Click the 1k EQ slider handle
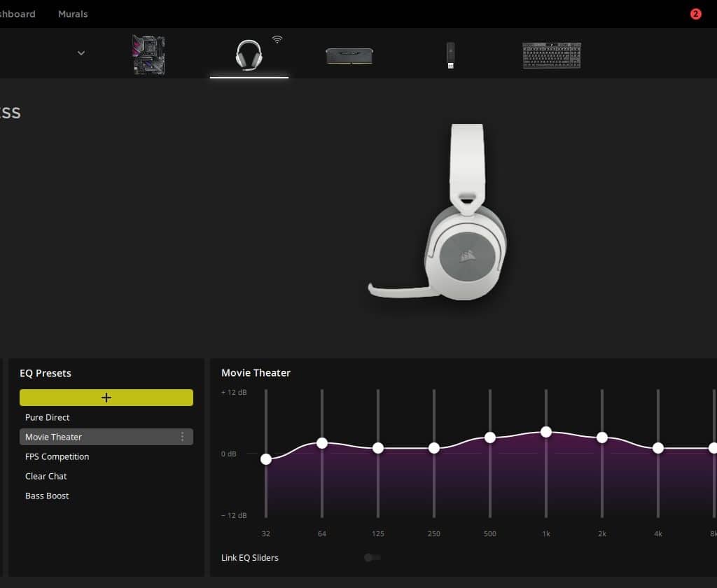This screenshot has width=717, height=588. point(546,432)
